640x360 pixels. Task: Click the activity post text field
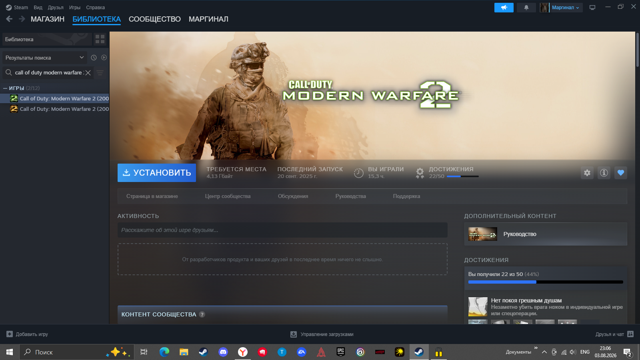point(282,230)
